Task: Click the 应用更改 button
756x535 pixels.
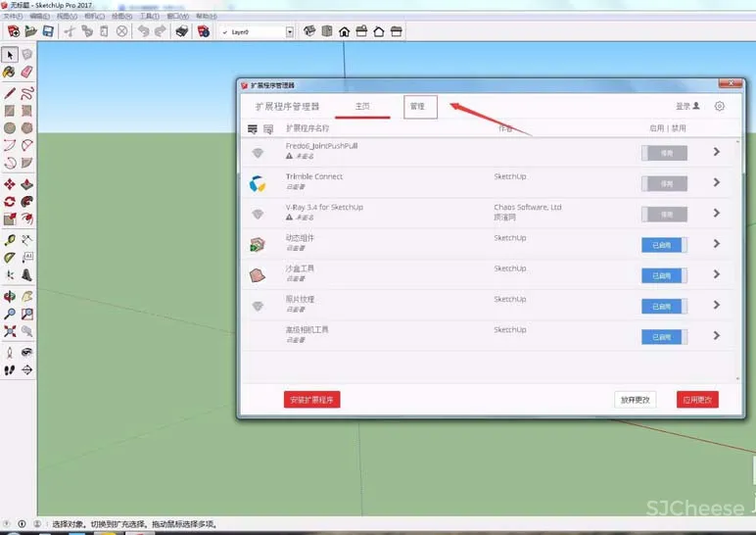Action: click(697, 400)
